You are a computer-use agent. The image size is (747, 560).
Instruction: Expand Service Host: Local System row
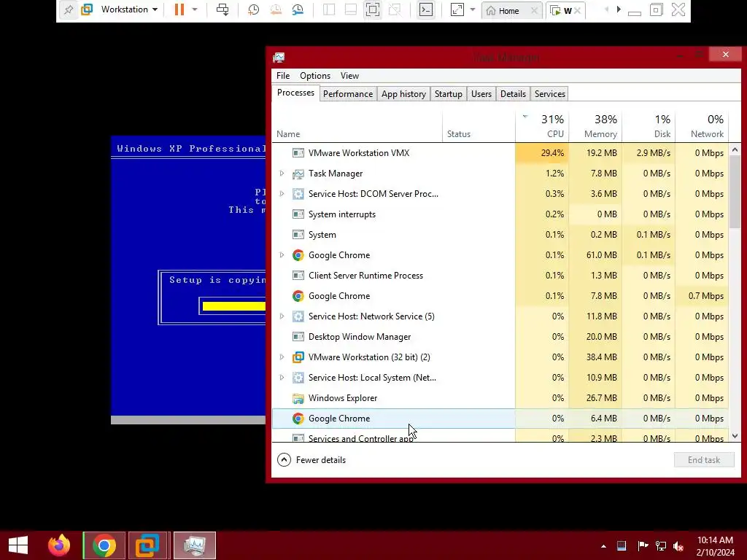(282, 378)
